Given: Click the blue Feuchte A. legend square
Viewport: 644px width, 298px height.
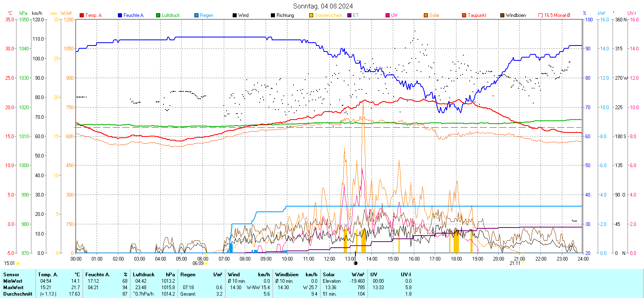Looking at the screenshot, I should [x=120, y=15].
